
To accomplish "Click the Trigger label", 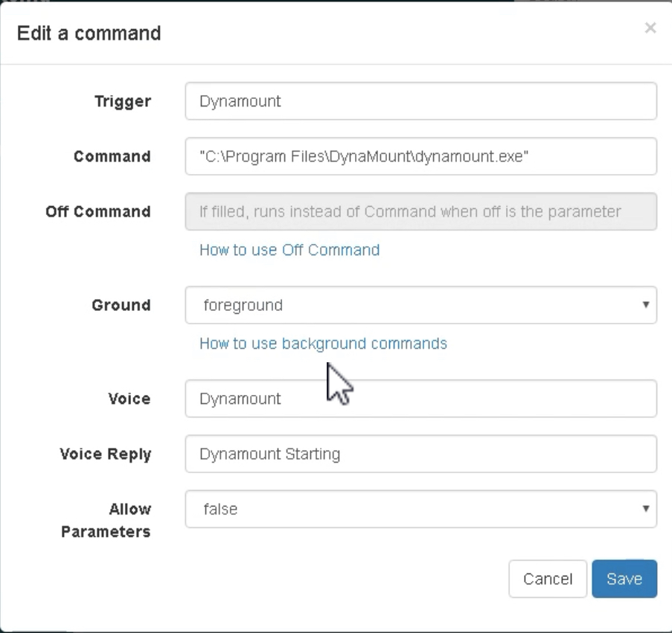I will [123, 101].
